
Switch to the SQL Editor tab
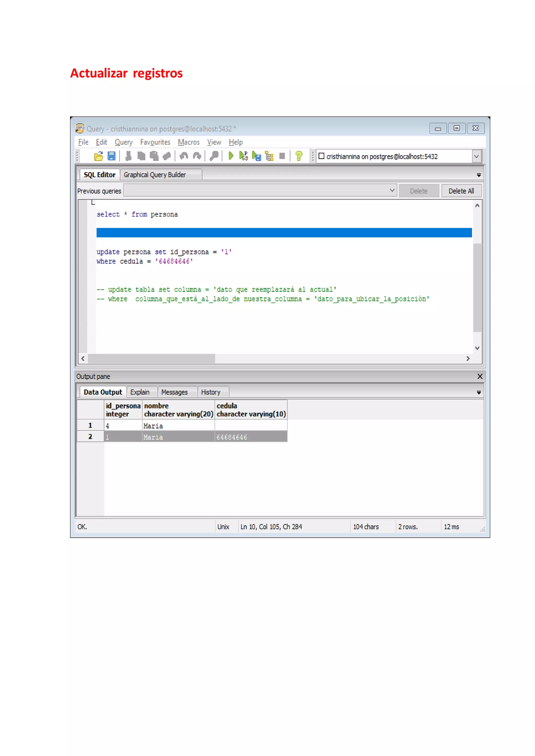[x=100, y=175]
